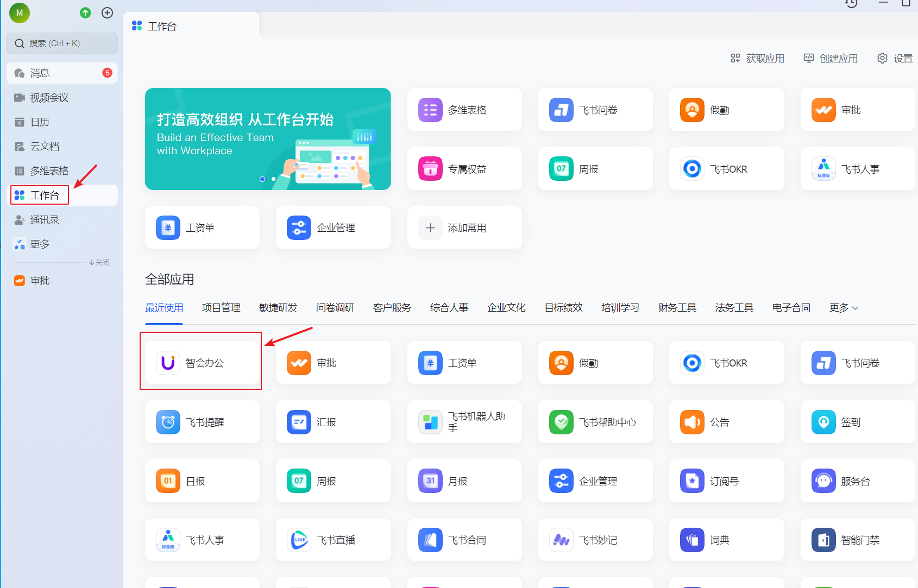
Task: Open 工资单 in the recent apps list
Action: click(464, 363)
